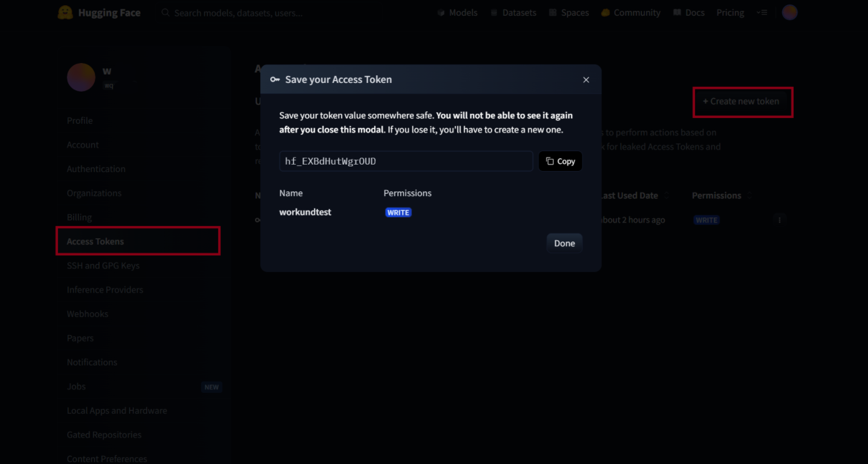This screenshot has width=868, height=464.
Task: Click the key icon in the modal header
Action: (274, 79)
